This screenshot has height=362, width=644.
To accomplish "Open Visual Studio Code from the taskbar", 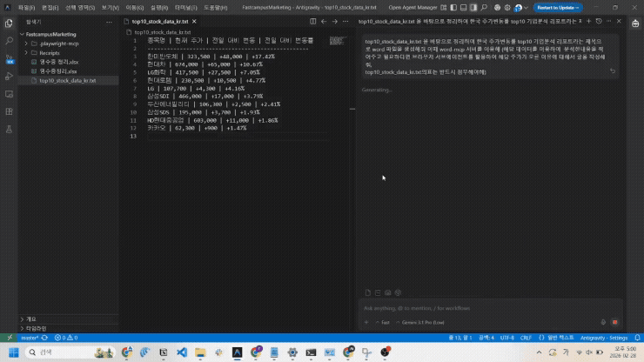I will tap(182, 352).
